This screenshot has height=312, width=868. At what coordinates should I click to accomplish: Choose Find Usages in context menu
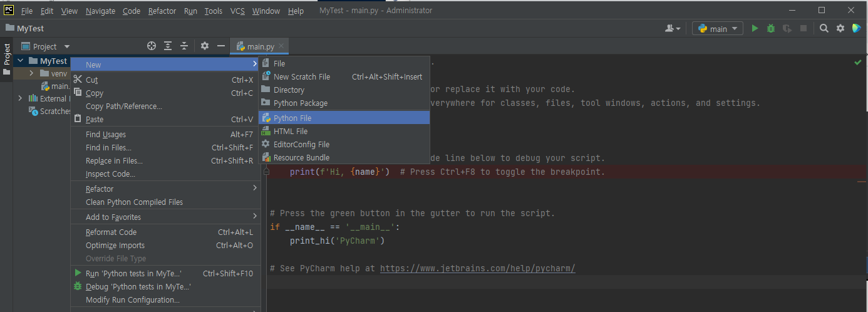click(165, 134)
